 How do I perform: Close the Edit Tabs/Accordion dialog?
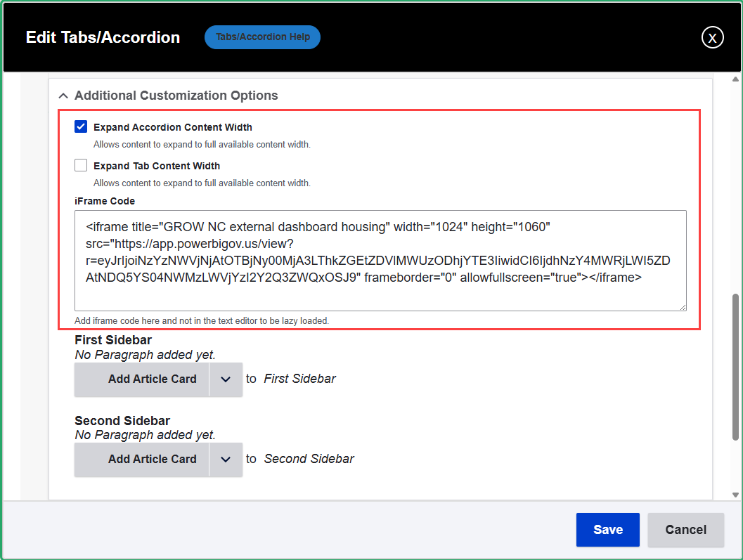pyautogui.click(x=712, y=37)
